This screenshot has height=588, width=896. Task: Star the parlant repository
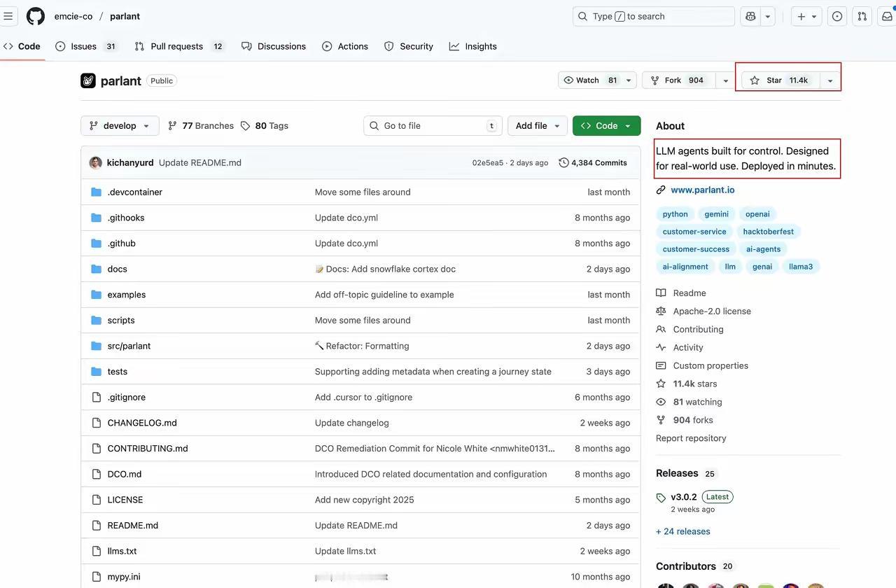click(x=780, y=80)
